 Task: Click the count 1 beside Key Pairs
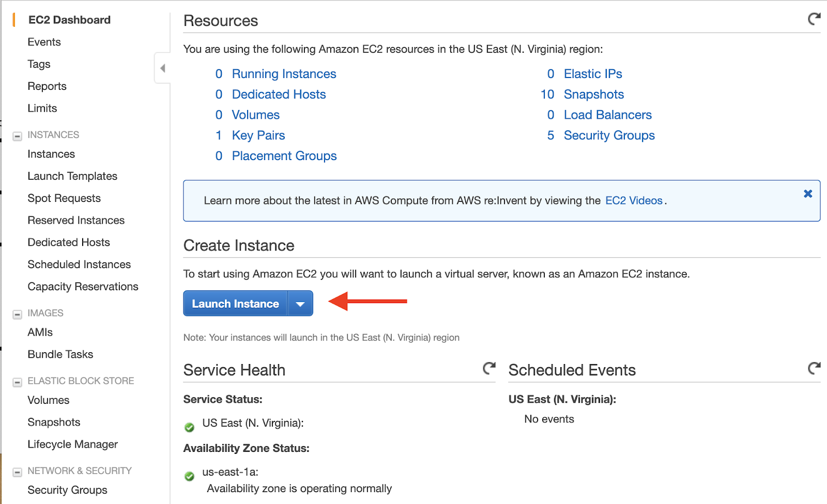click(219, 135)
